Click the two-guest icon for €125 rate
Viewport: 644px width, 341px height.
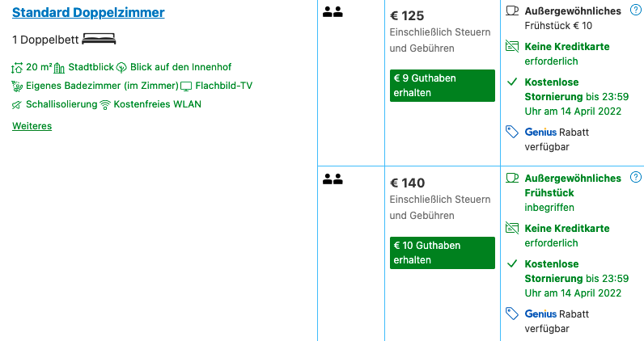pyautogui.click(x=332, y=11)
